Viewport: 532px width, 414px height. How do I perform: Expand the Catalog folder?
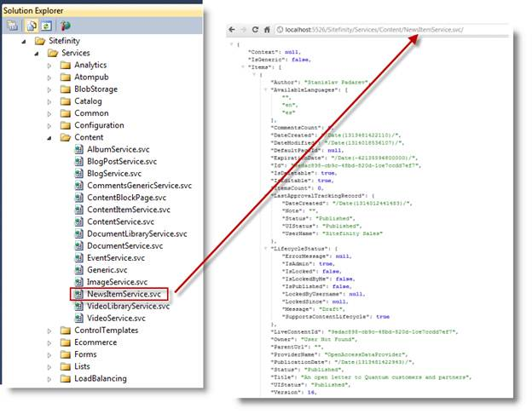point(49,101)
